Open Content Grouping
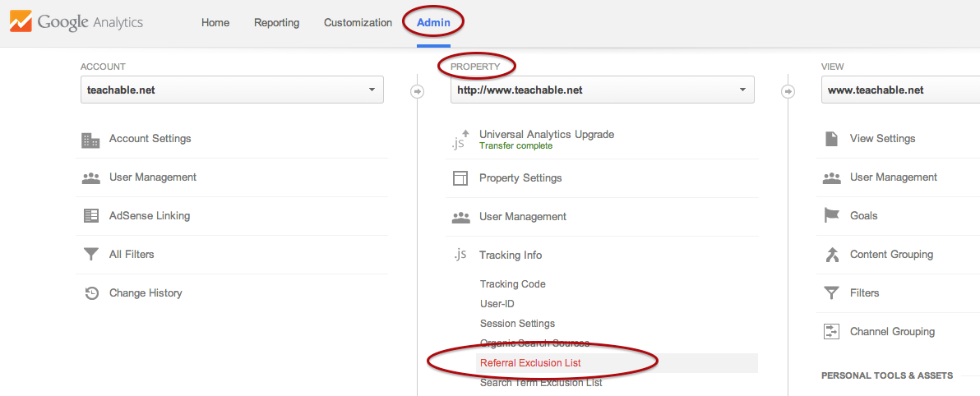This screenshot has height=396, width=980. pyautogui.click(x=891, y=255)
